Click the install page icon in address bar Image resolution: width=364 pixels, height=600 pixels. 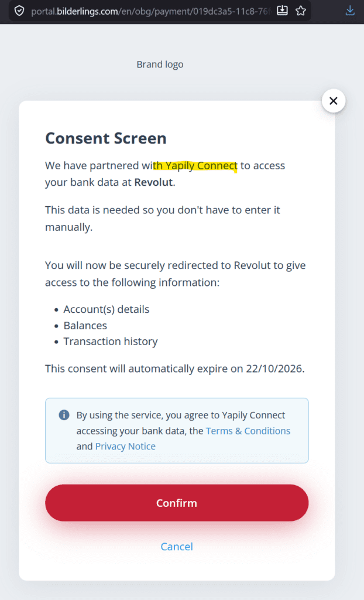coord(282,11)
